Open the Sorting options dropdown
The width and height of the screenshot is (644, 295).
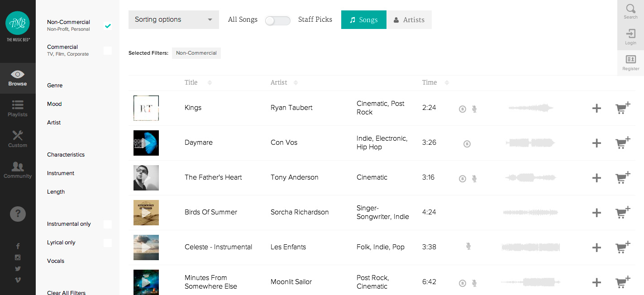tap(174, 19)
